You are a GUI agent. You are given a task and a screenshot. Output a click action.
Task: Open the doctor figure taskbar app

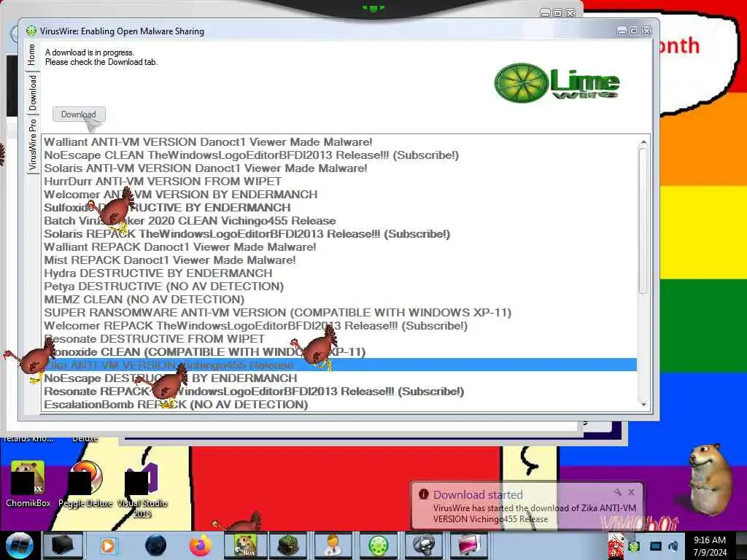(333, 545)
